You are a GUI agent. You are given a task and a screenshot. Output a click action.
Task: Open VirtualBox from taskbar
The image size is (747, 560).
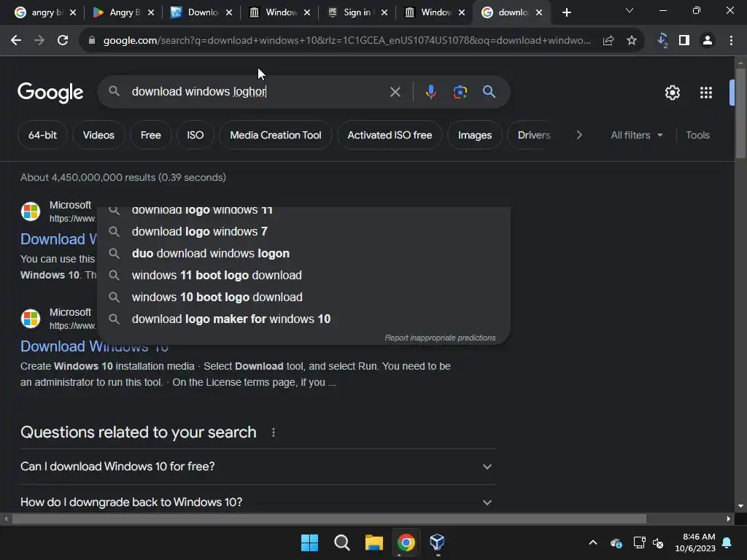pos(438,542)
